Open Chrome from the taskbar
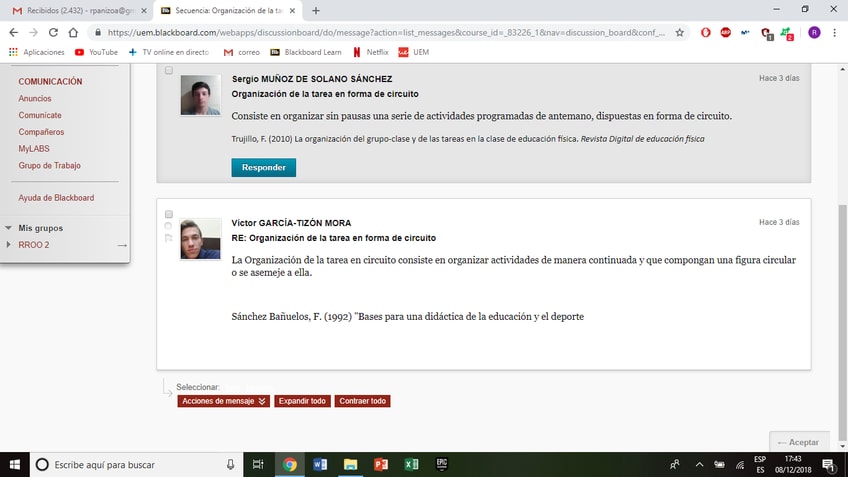Screen dimensions: 848x477 (289, 465)
